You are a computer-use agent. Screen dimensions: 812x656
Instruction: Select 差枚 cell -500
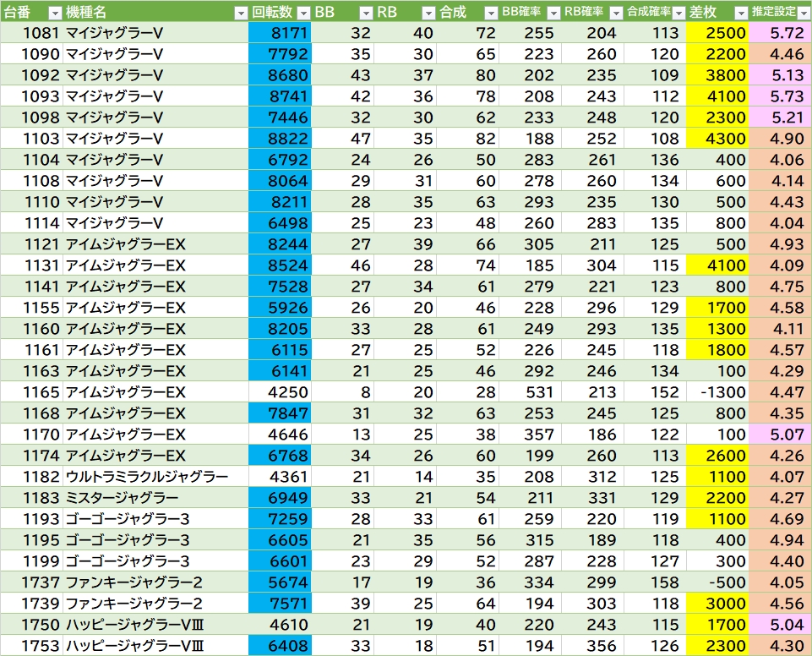click(x=717, y=582)
